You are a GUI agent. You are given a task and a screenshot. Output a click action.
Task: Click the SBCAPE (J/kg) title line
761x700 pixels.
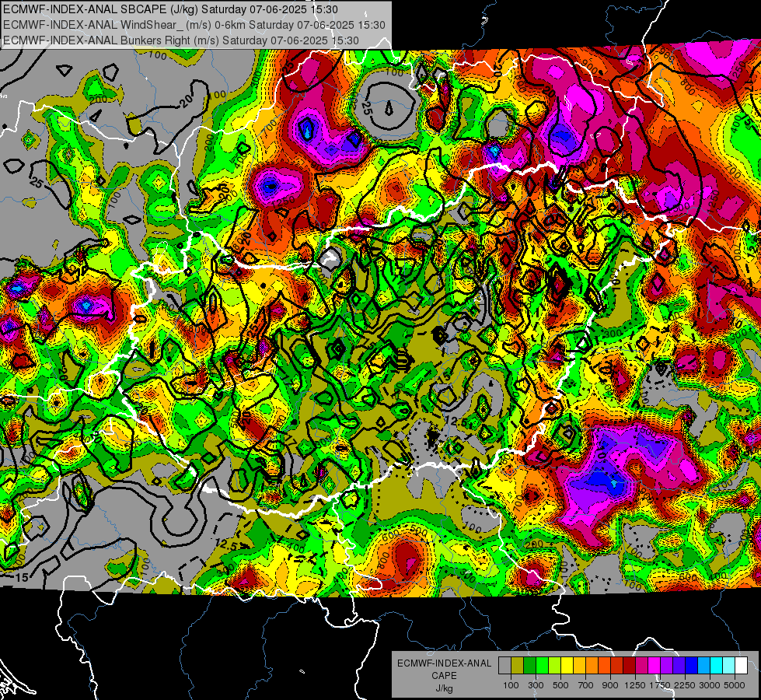170,9
